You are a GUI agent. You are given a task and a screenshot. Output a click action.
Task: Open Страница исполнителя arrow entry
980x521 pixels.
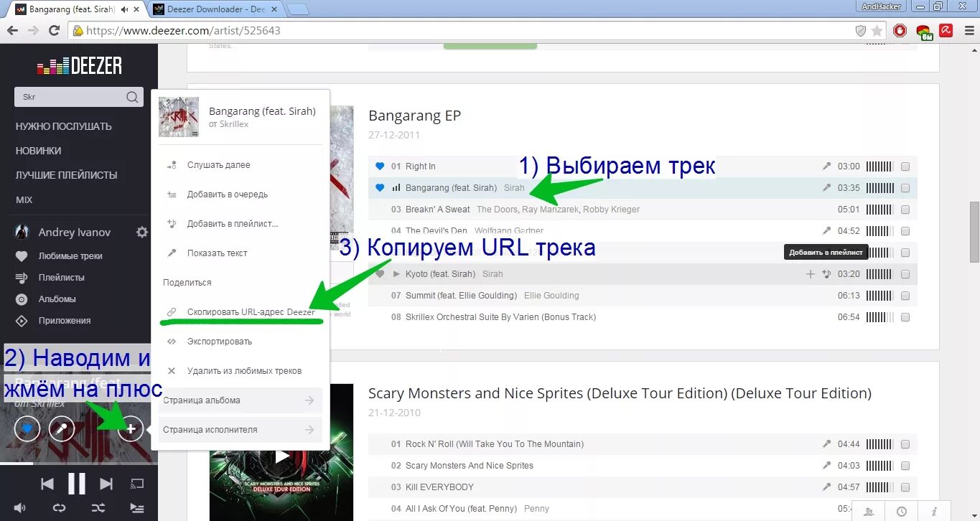[240, 430]
